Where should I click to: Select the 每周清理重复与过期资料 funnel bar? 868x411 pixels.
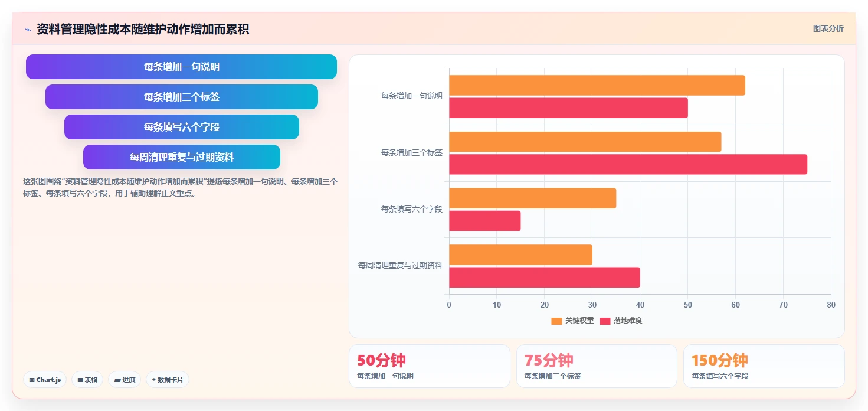[181, 157]
